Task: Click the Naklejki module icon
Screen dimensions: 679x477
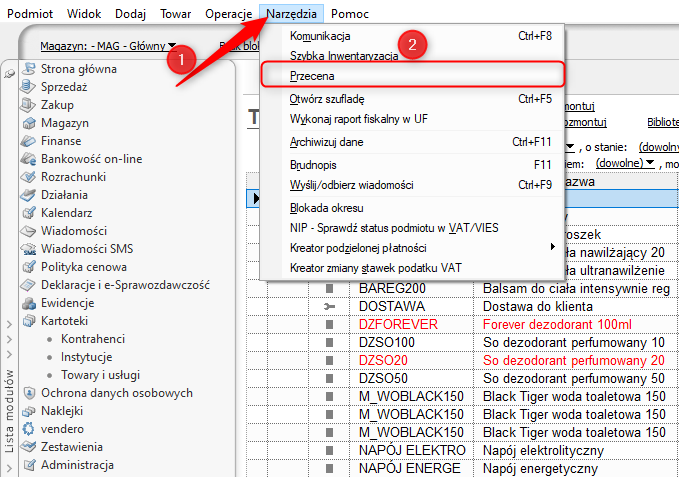Action: (29, 411)
